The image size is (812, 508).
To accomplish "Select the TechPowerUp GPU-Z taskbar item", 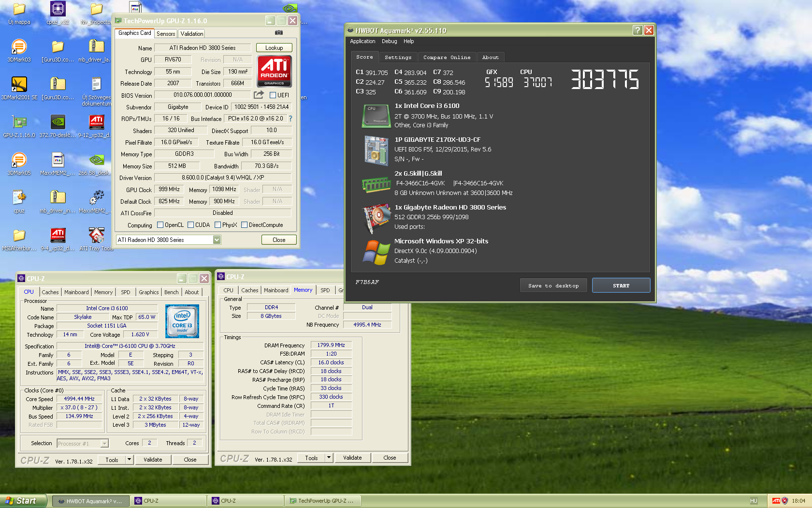I will coord(322,501).
